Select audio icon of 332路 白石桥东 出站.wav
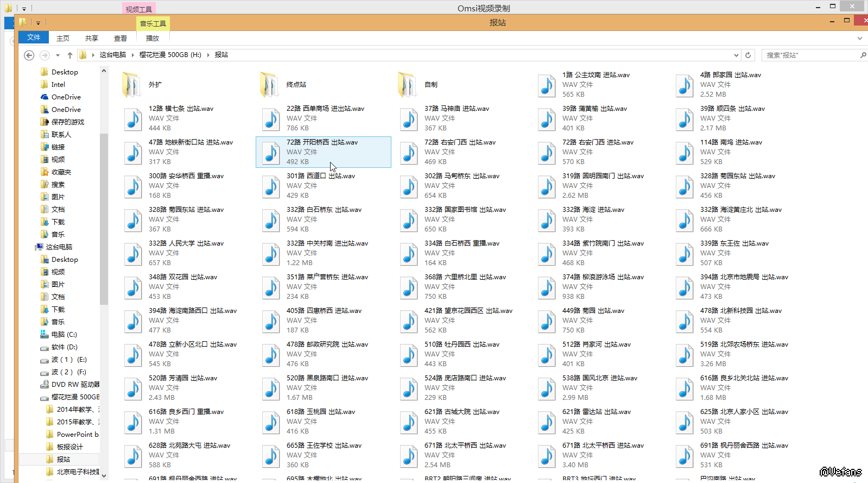Viewport: 868px width, 483px height. [271, 219]
